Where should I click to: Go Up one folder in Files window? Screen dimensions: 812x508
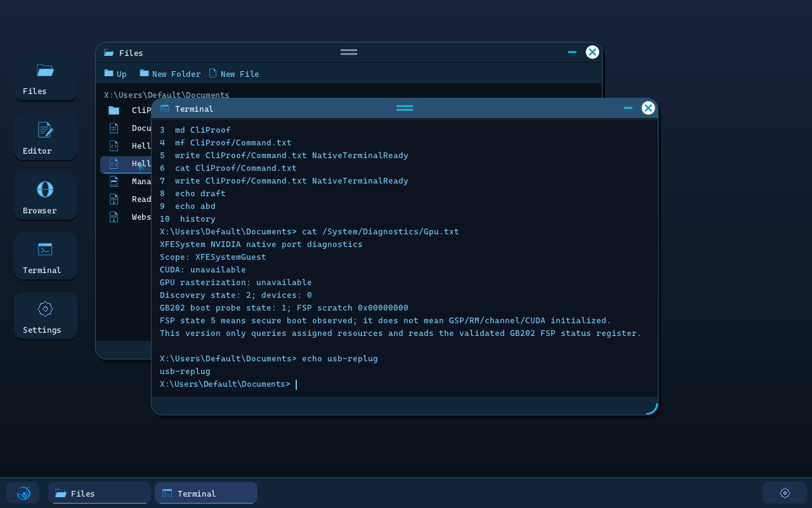click(x=115, y=74)
